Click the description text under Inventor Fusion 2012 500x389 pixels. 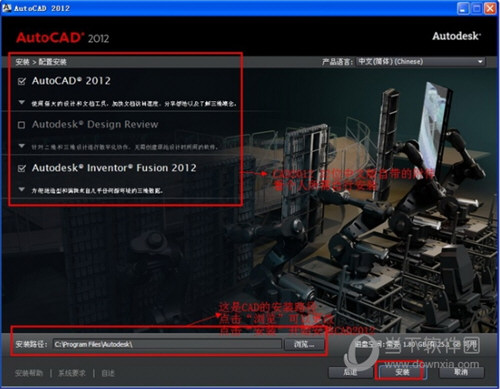tap(97, 190)
